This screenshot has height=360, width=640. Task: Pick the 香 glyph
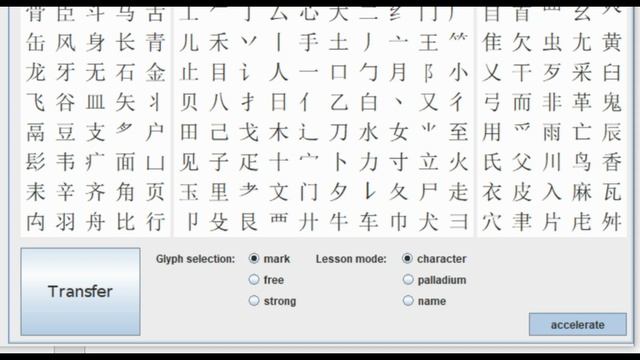(611, 162)
